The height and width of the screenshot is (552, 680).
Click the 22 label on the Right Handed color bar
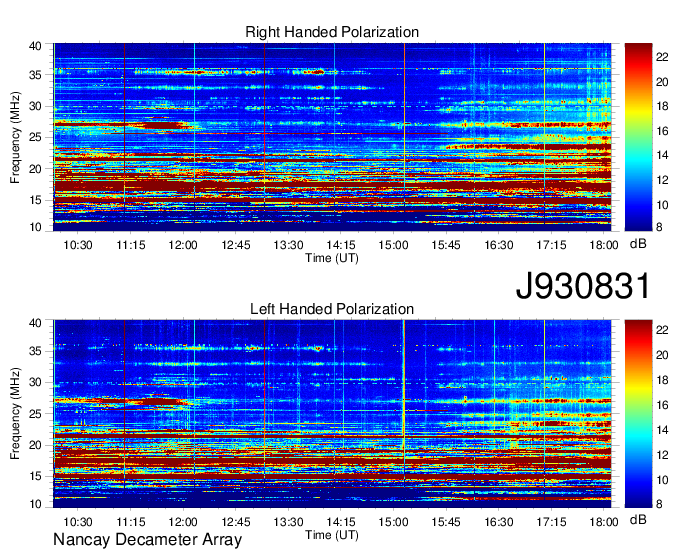662,57
